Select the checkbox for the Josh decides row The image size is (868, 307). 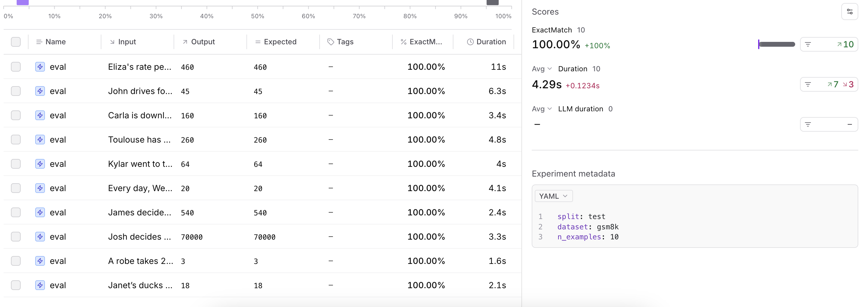tap(16, 237)
